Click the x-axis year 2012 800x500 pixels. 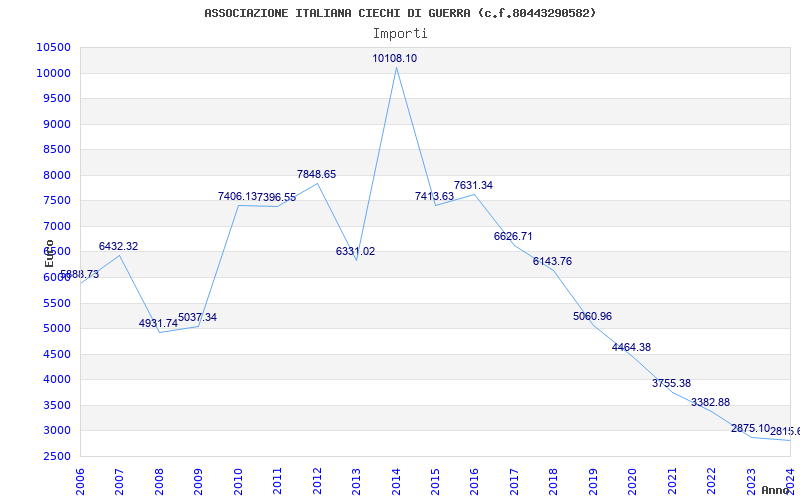pyautogui.click(x=317, y=481)
